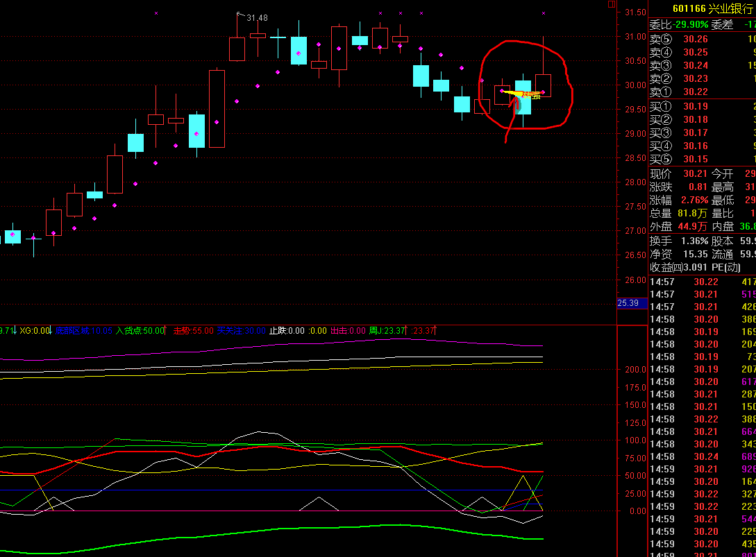
Task: Click the cyan down arrow after XG:0.00
Action: pos(50,331)
